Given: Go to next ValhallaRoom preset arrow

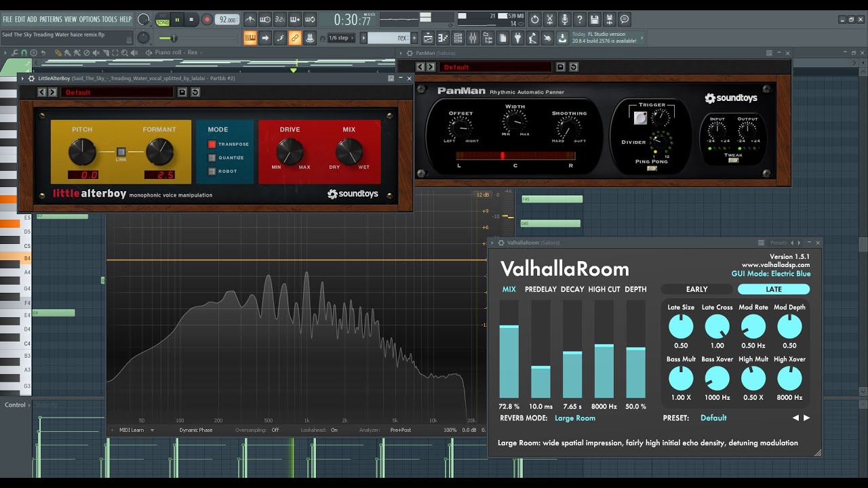Looking at the screenshot, I should (x=806, y=418).
